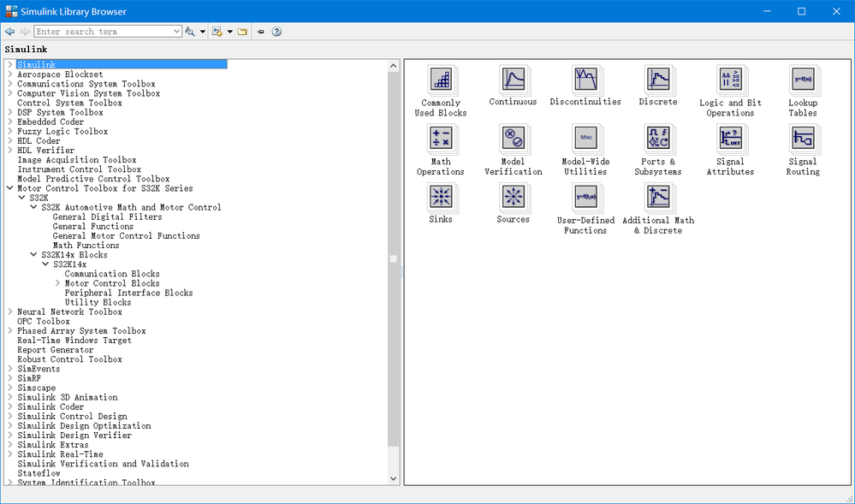The image size is (855, 504).
Task: Select General Motor Control Functions
Action: pos(126,235)
